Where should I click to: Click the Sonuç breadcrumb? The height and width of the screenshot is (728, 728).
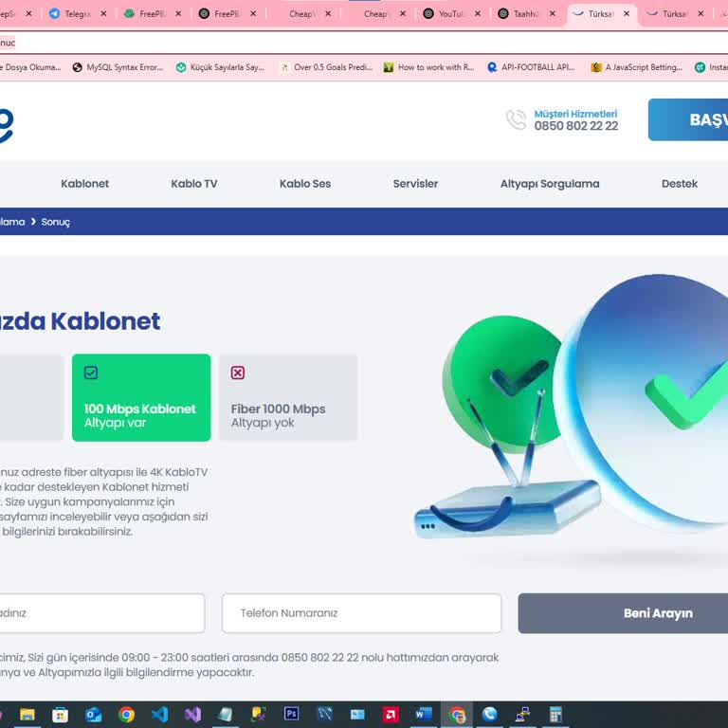click(56, 222)
